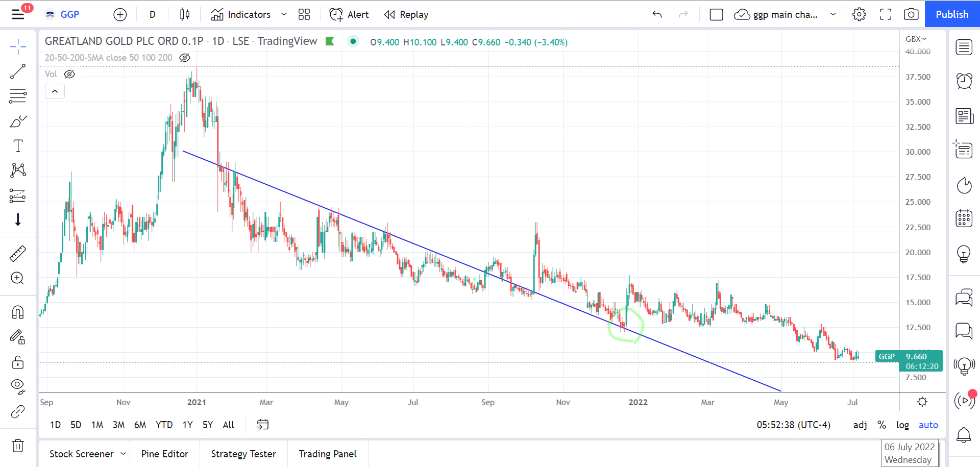
Task: Click the drawing link sync icon
Action: click(x=18, y=411)
